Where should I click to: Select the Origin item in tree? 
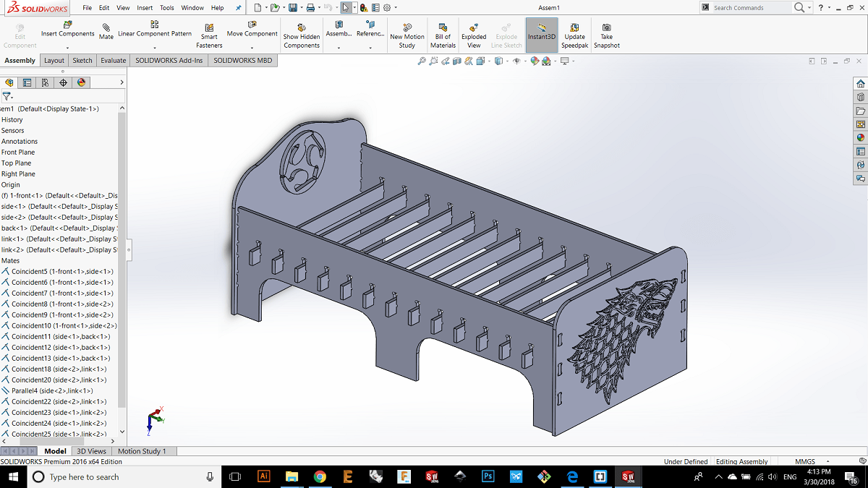pos(11,185)
